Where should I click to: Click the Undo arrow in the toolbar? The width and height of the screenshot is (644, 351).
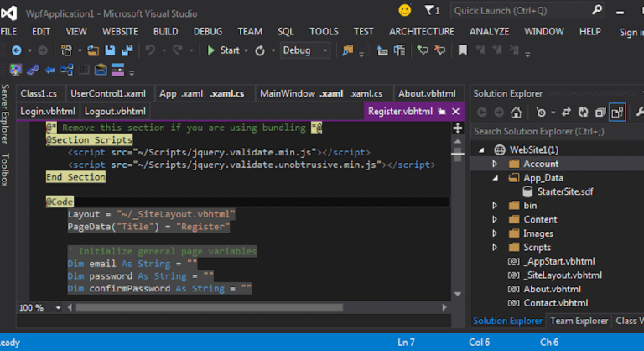pyautogui.click(x=150, y=50)
